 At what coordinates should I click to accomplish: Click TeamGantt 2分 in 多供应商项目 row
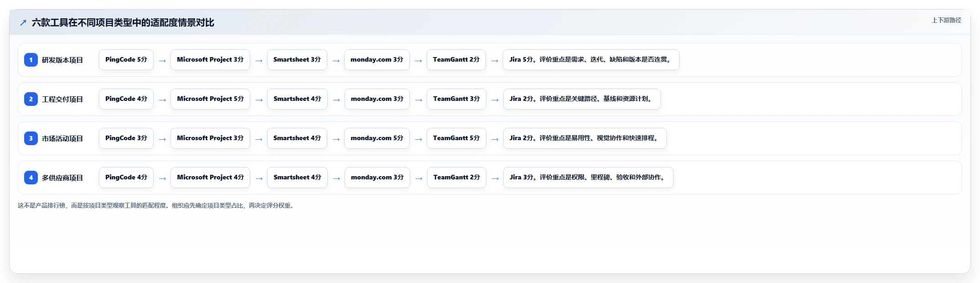pos(457,178)
